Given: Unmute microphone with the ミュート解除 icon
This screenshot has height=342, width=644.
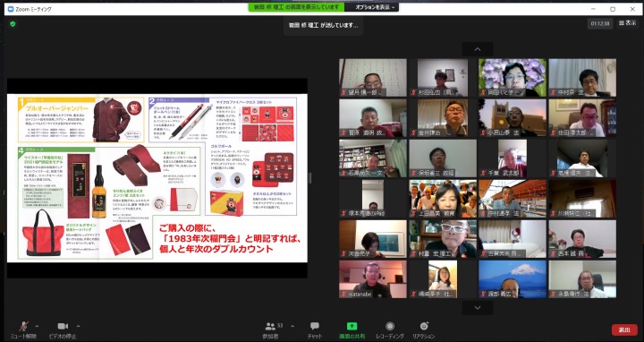Looking at the screenshot, I should pyautogui.click(x=23, y=327).
